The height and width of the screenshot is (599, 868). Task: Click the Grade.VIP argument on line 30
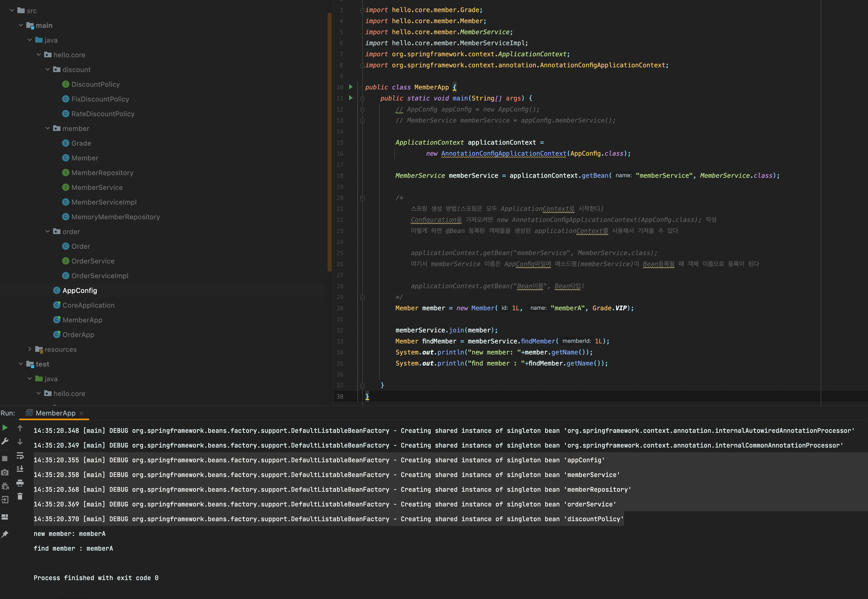coord(610,308)
